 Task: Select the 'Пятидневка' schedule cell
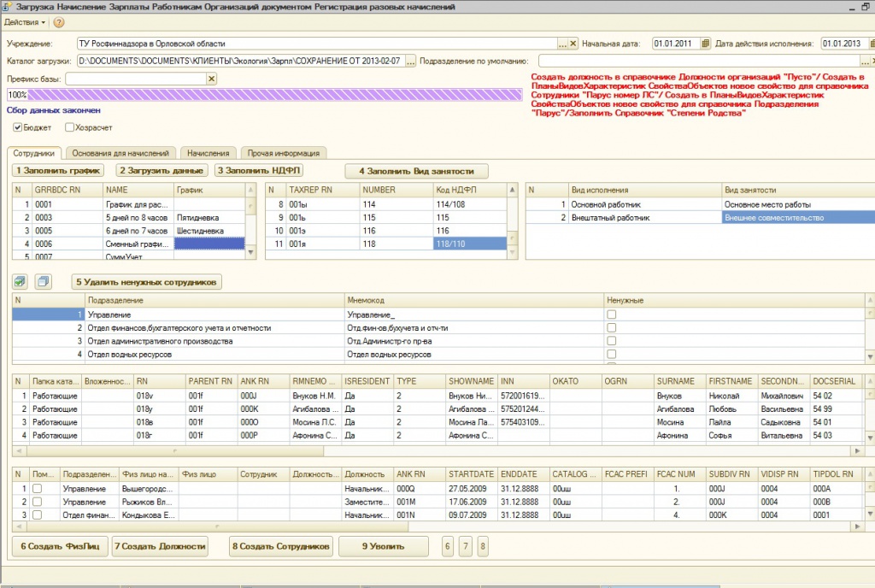pos(209,218)
